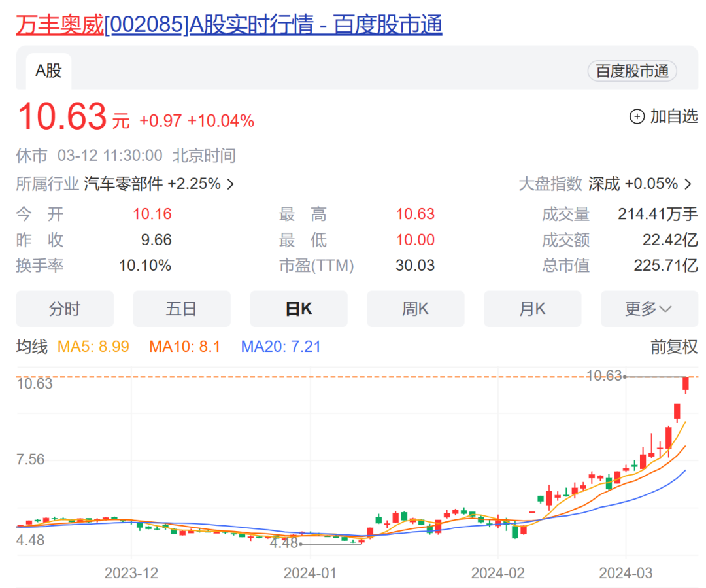Click the 7.56 price axis label
The height and width of the screenshot is (588, 706).
pyautogui.click(x=30, y=460)
